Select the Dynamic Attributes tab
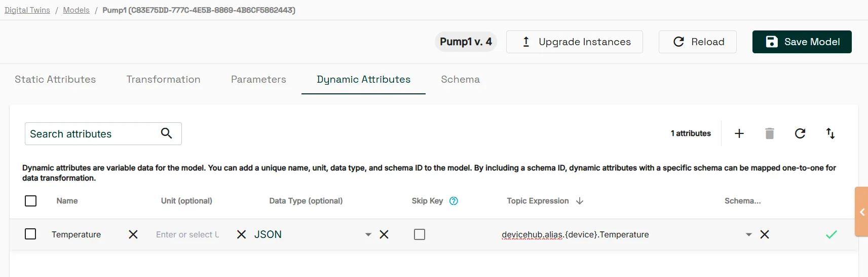 [363, 80]
